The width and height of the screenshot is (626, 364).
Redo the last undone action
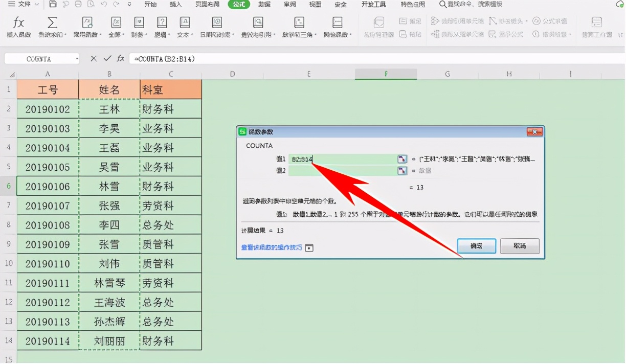point(117,4)
